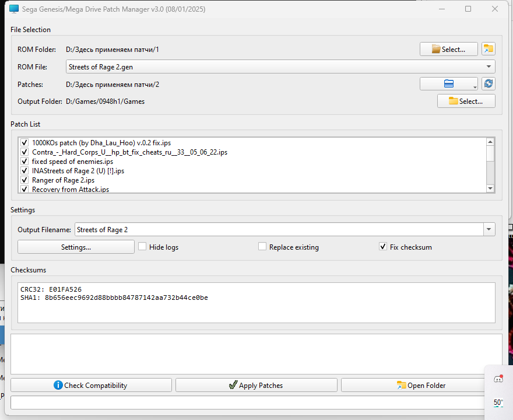Check the 50° weather widget
The height and width of the screenshot is (420, 513).
pos(498,402)
